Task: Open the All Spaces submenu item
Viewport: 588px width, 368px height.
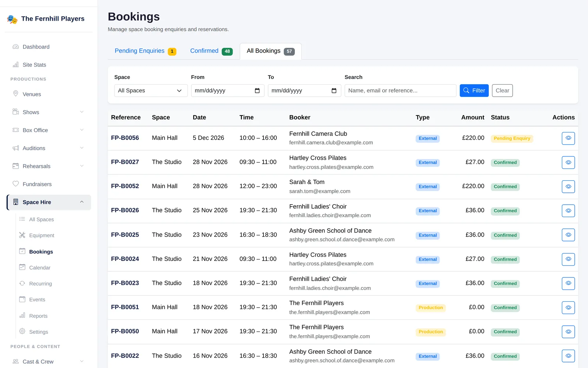Action: point(54,219)
